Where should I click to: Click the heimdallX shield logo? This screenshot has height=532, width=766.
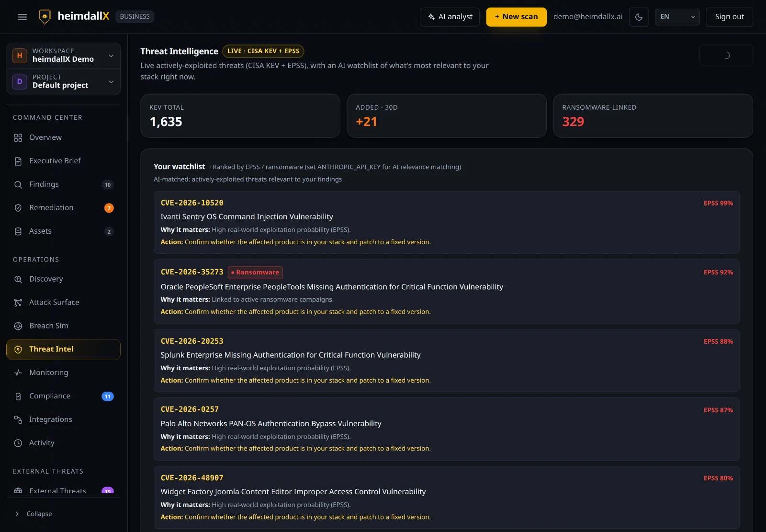coord(45,17)
